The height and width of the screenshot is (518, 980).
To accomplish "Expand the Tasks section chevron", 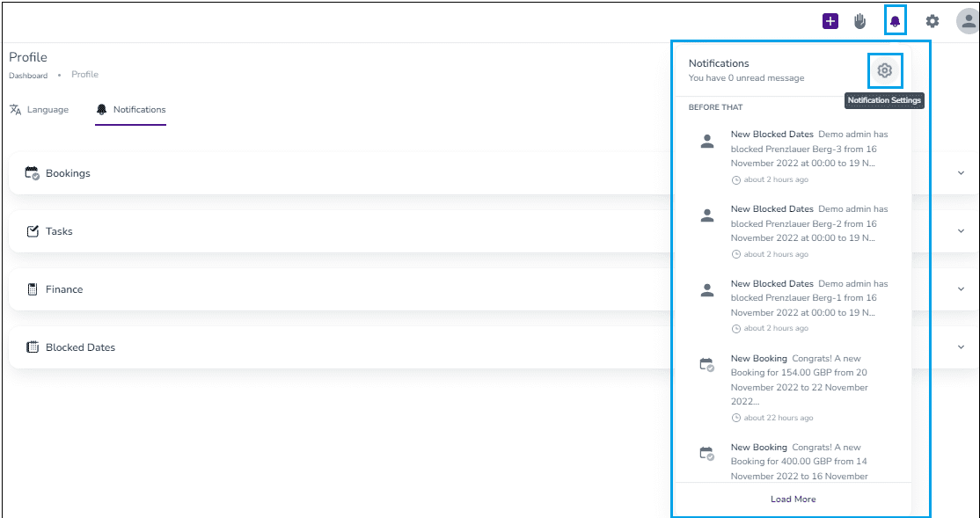I will click(x=962, y=231).
